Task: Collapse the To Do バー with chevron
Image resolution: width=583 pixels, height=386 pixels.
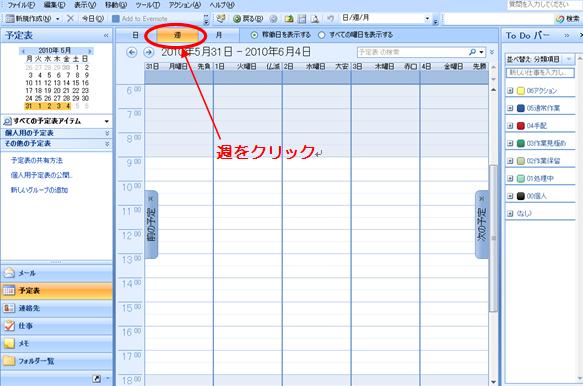Action: coord(567,35)
